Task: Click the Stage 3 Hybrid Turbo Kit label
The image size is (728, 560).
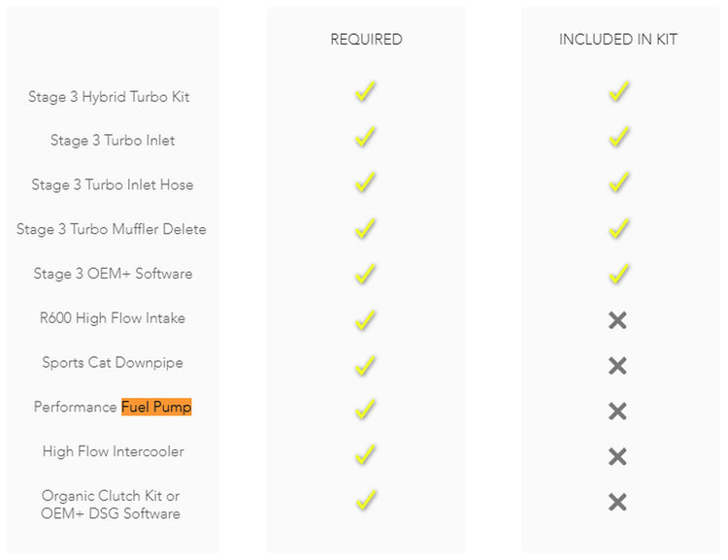Action: point(109,97)
